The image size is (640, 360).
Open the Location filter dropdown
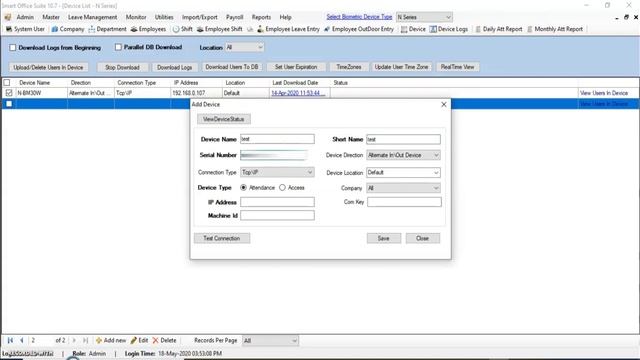244,47
